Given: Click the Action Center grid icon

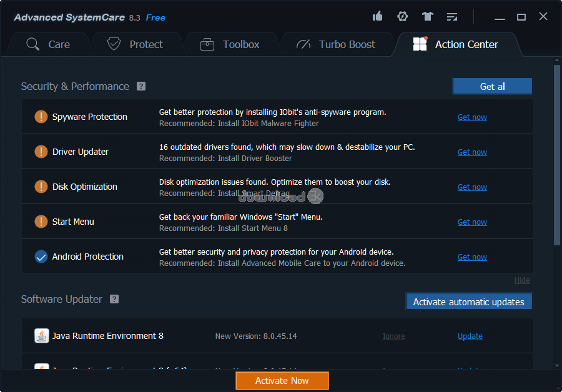Looking at the screenshot, I should pyautogui.click(x=420, y=44).
